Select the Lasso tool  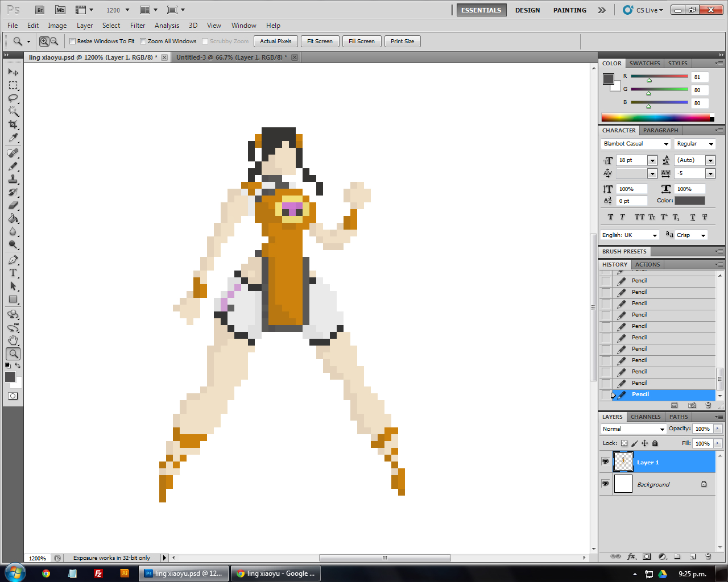pyautogui.click(x=13, y=98)
